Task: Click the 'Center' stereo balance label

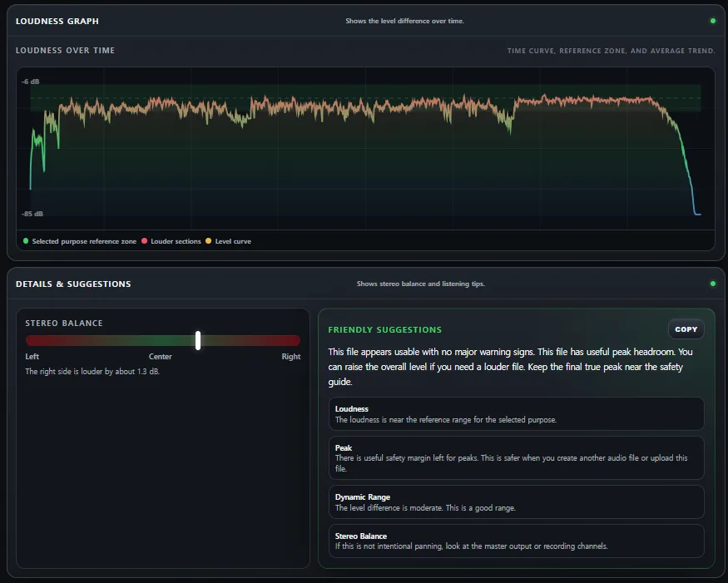Action: click(x=161, y=357)
